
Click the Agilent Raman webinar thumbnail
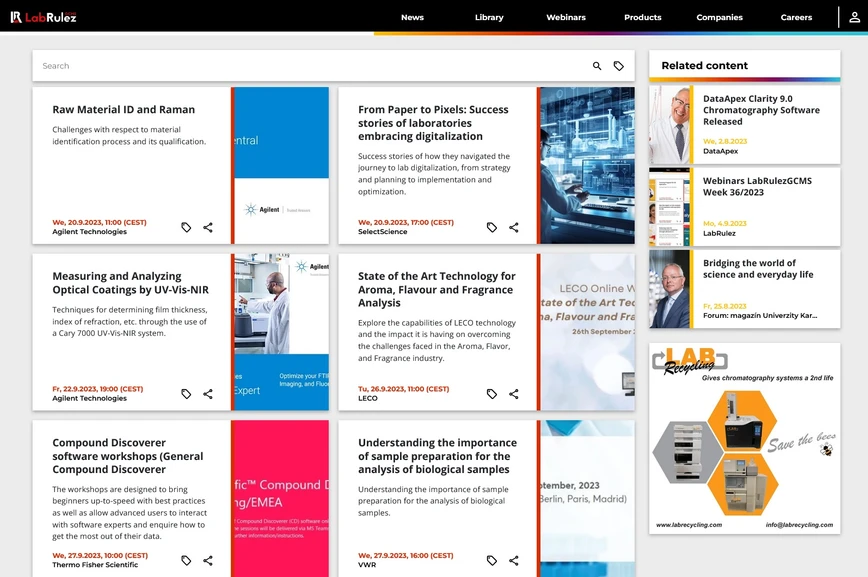(x=281, y=165)
